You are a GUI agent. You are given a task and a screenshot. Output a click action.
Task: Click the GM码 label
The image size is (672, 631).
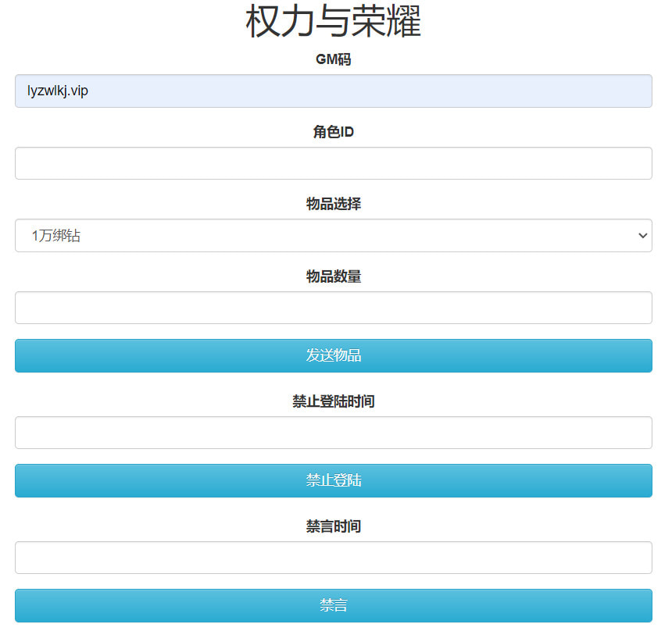point(333,59)
